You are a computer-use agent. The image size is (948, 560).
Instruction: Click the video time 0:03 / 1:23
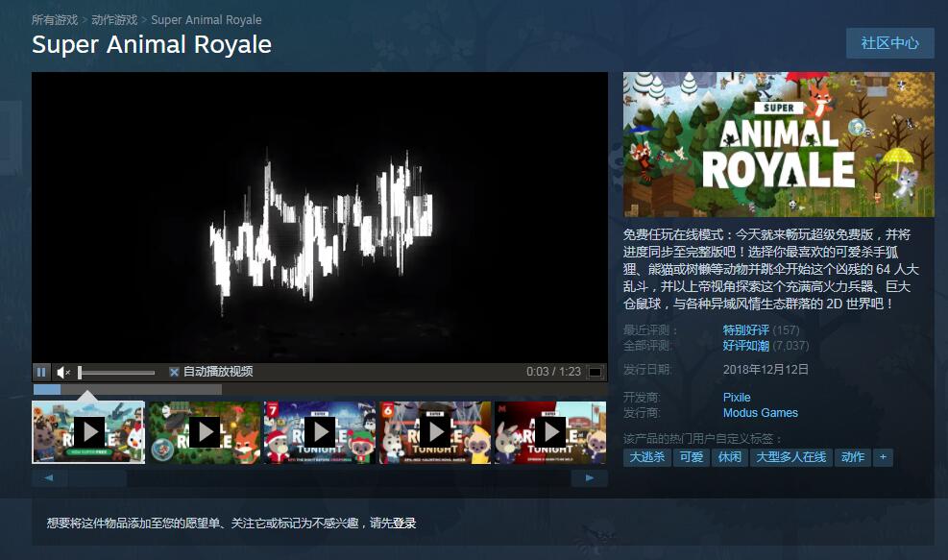pos(553,372)
